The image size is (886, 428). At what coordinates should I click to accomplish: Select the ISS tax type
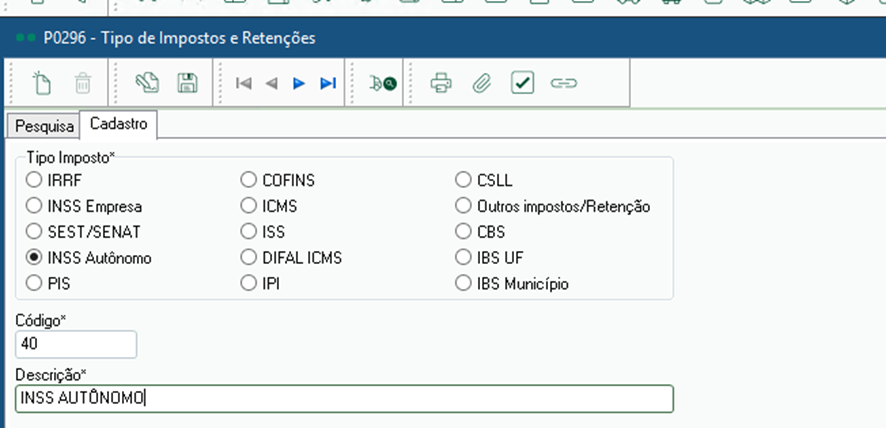pyautogui.click(x=249, y=232)
